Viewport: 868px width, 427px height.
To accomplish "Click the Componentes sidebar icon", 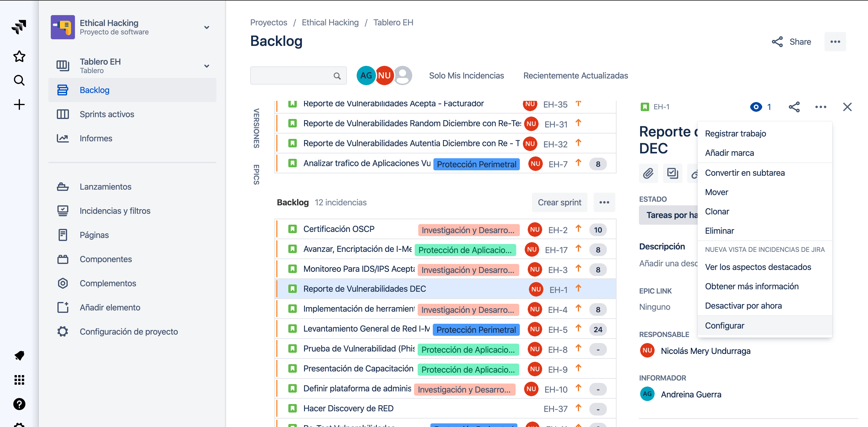I will (63, 258).
